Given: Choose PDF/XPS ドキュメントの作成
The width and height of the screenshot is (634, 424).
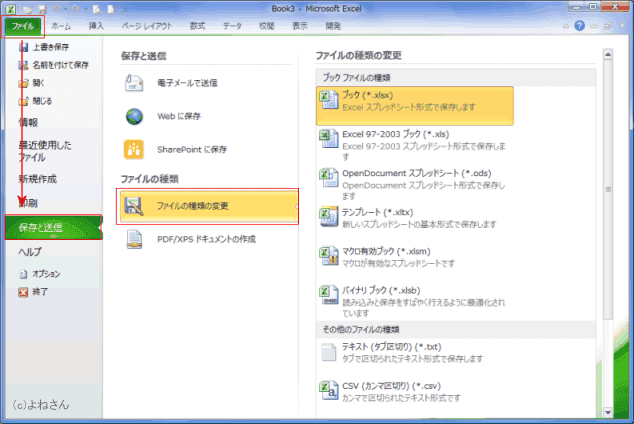Looking at the screenshot, I should point(206,239).
